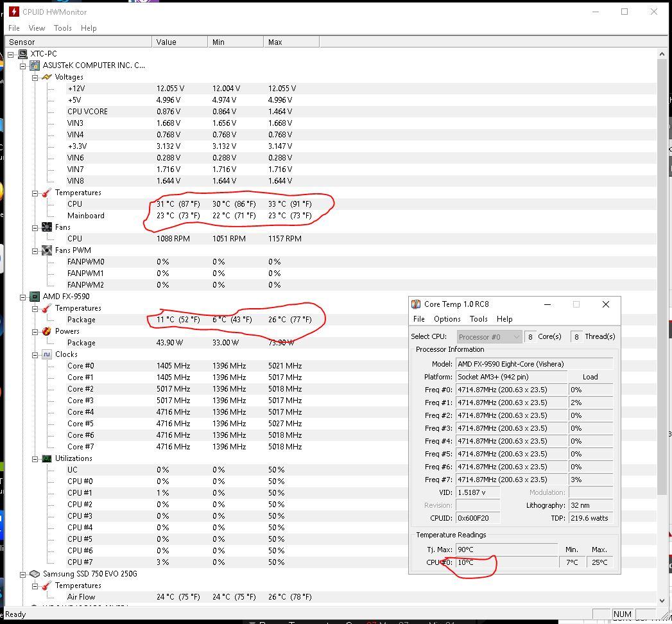The height and width of the screenshot is (624, 672).
Task: Open the Help menu in Core Temp
Action: point(504,319)
